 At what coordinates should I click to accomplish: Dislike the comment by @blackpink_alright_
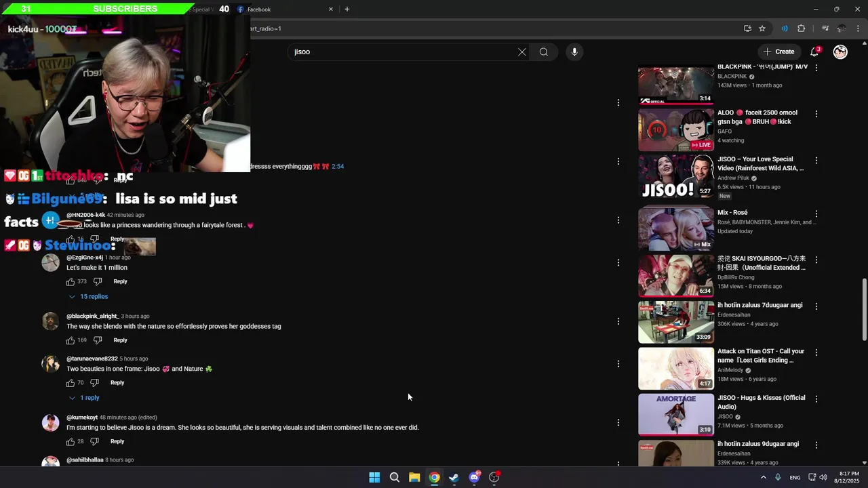pos(98,340)
